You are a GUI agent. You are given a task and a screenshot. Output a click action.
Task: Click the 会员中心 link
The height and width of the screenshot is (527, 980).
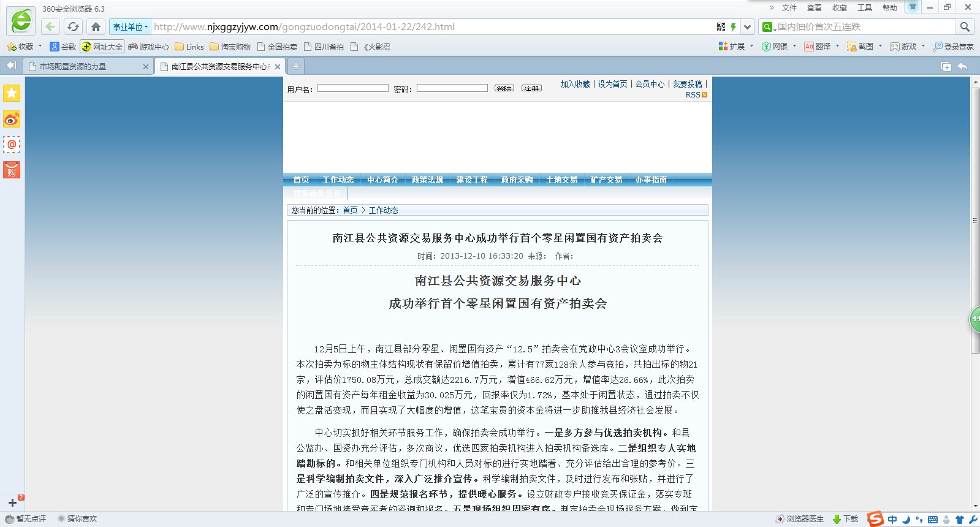coord(650,84)
